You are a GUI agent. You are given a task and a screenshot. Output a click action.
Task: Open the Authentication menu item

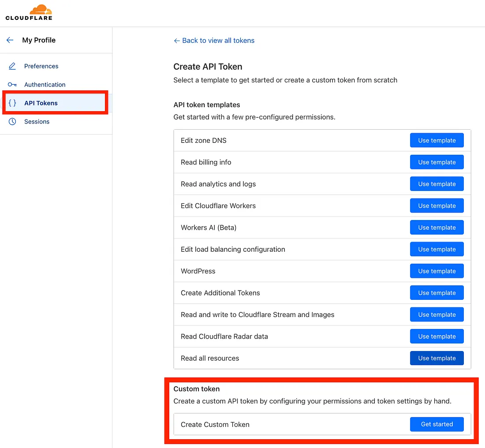click(45, 85)
